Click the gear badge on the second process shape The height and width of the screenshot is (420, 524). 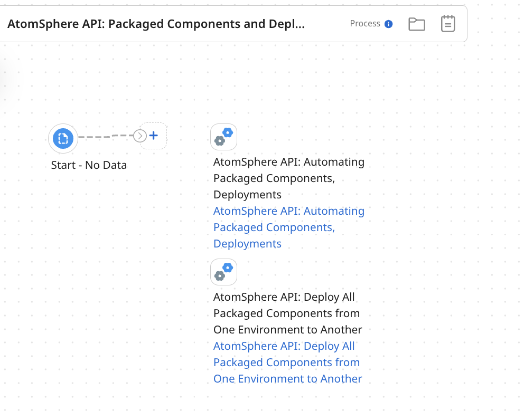(x=227, y=269)
